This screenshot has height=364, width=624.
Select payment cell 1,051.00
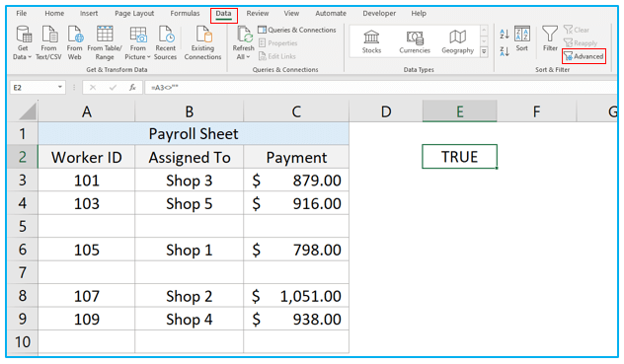296,296
